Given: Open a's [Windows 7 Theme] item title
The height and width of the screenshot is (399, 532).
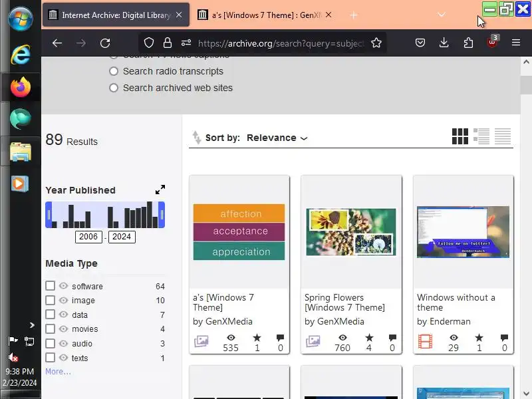Looking at the screenshot, I should point(223,303).
